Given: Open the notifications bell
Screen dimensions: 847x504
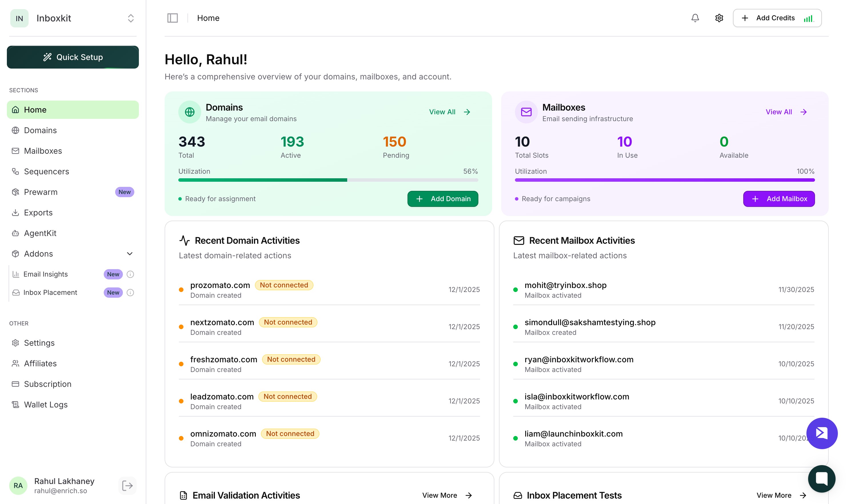Looking at the screenshot, I should click(x=695, y=18).
